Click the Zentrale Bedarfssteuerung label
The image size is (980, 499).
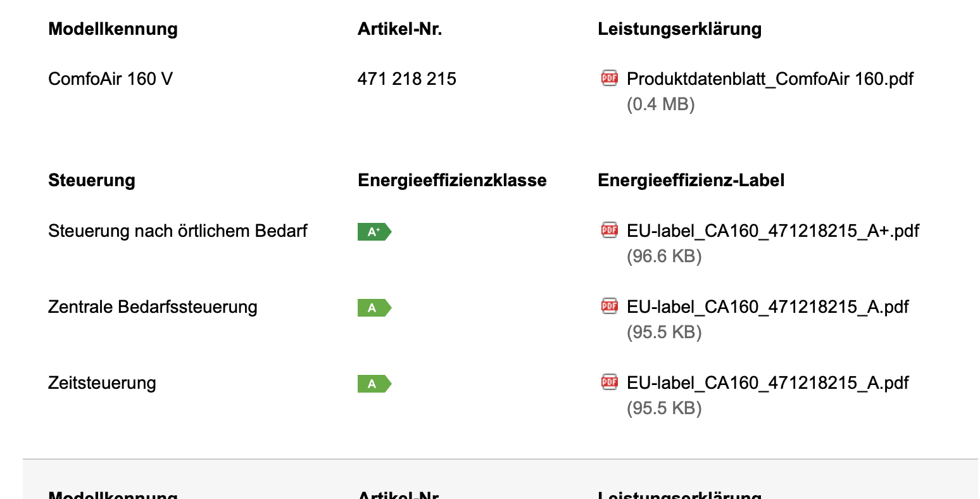(x=153, y=307)
